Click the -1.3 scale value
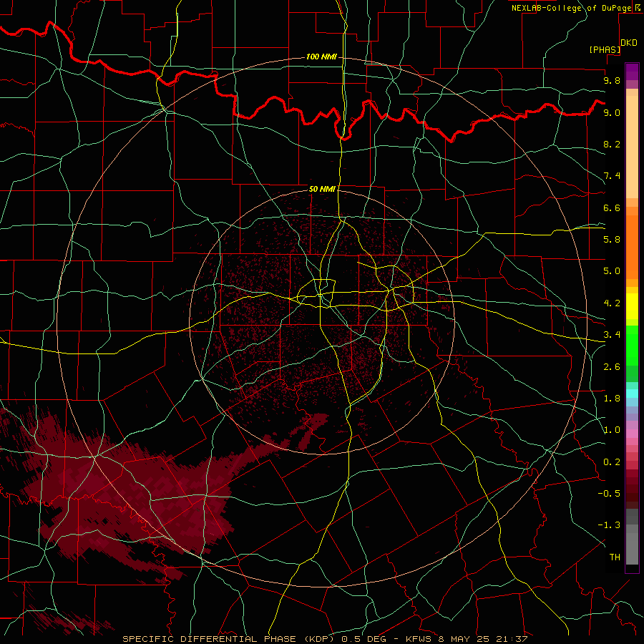The width and height of the screenshot is (644, 644). tap(609, 525)
